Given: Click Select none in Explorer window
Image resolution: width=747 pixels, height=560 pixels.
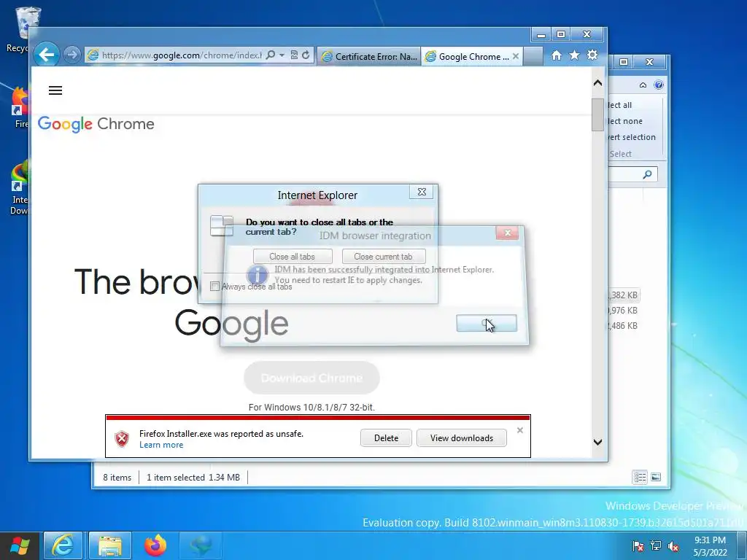Looking at the screenshot, I should pos(625,122).
